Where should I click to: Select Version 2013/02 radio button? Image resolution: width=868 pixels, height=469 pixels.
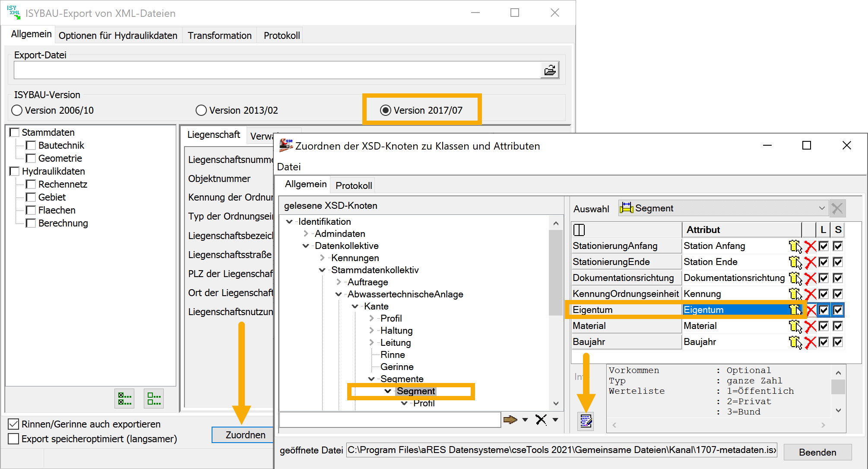pyautogui.click(x=201, y=110)
